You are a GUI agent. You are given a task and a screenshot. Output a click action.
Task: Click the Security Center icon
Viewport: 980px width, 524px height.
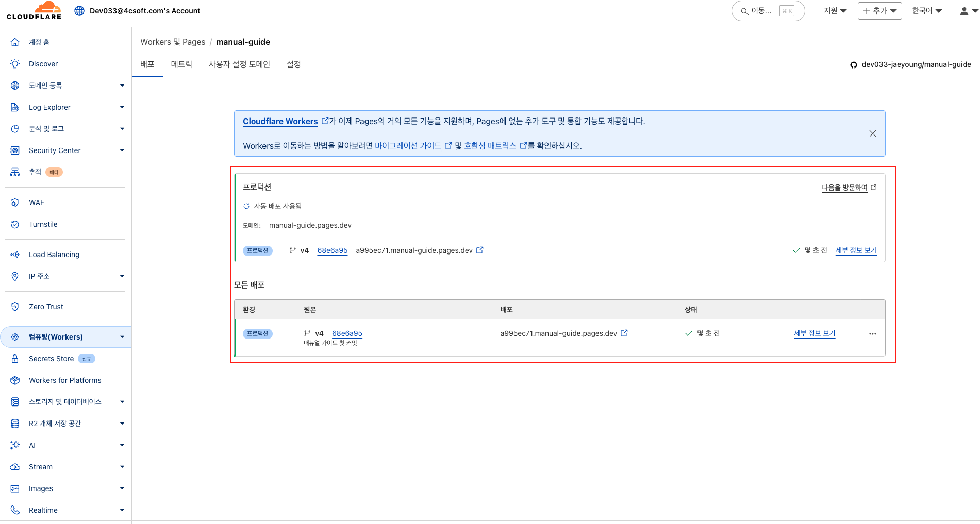pos(15,150)
